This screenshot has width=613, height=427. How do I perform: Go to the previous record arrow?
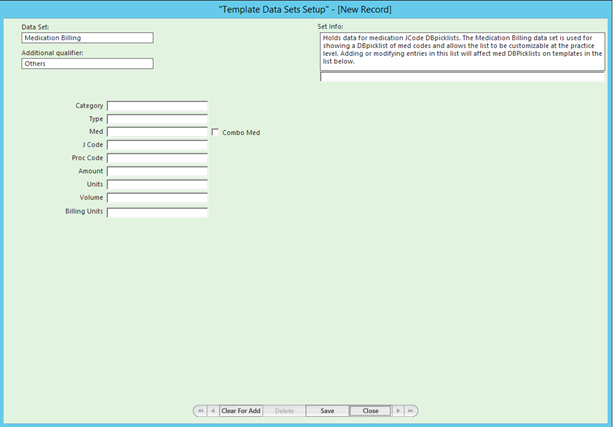[x=213, y=411]
